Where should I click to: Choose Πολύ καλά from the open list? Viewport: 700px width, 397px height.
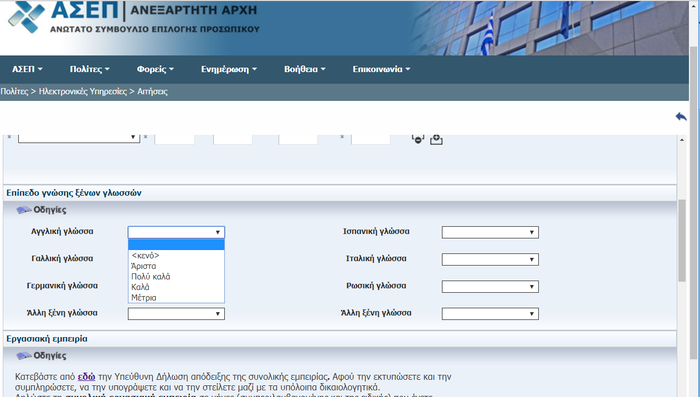click(x=176, y=276)
